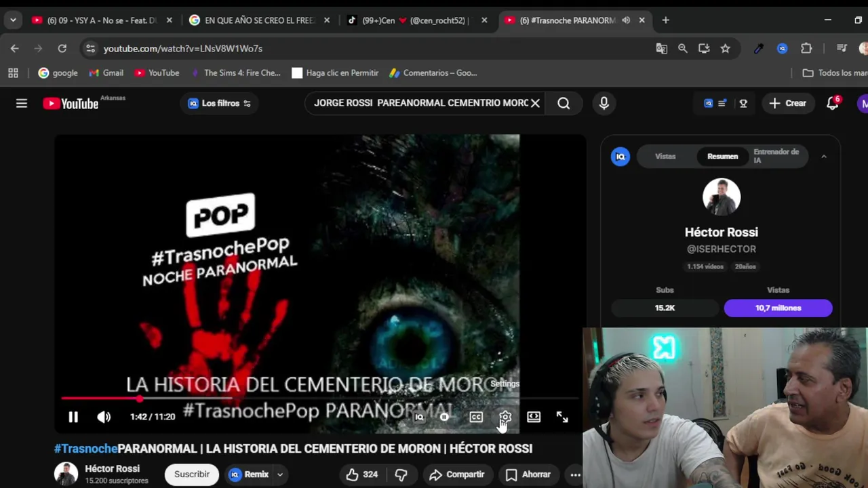View site information icon in address bar

click(x=90, y=48)
